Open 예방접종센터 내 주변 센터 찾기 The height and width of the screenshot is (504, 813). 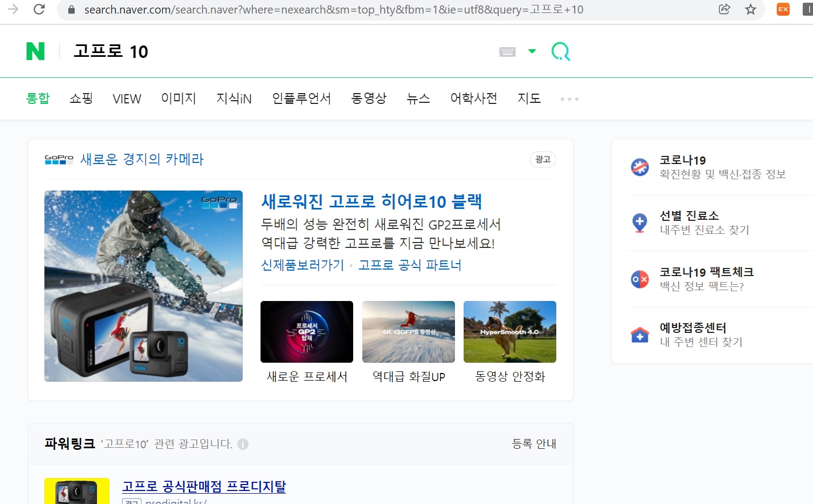point(701,335)
